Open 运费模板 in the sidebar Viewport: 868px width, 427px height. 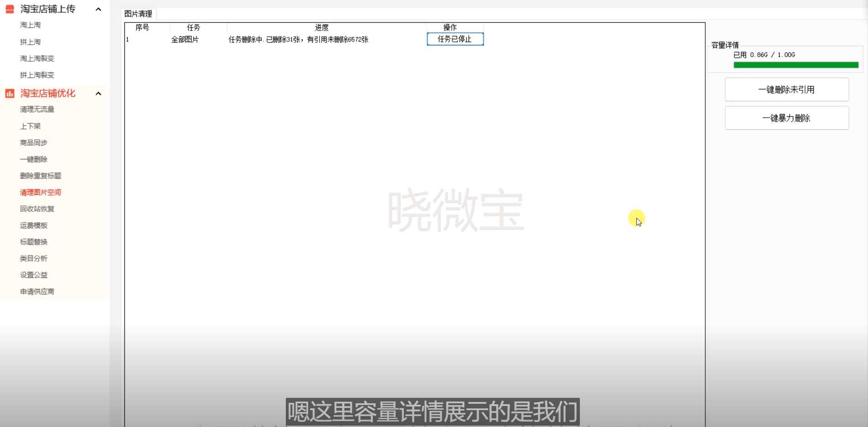[34, 226]
